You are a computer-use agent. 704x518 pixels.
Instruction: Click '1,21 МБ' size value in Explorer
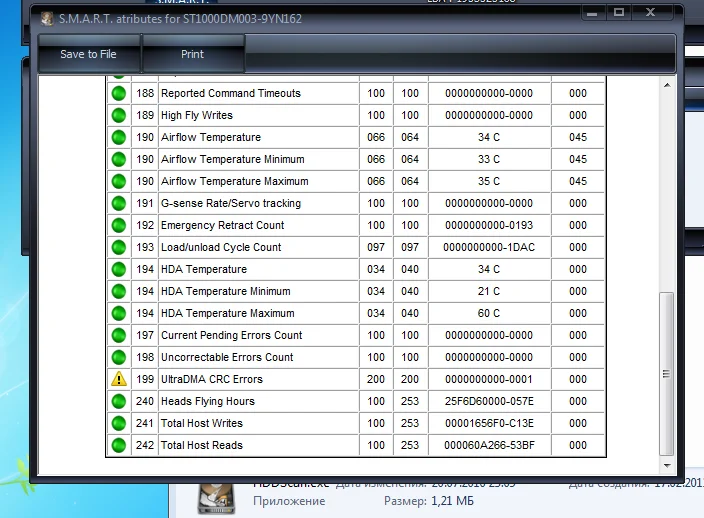[x=453, y=501]
